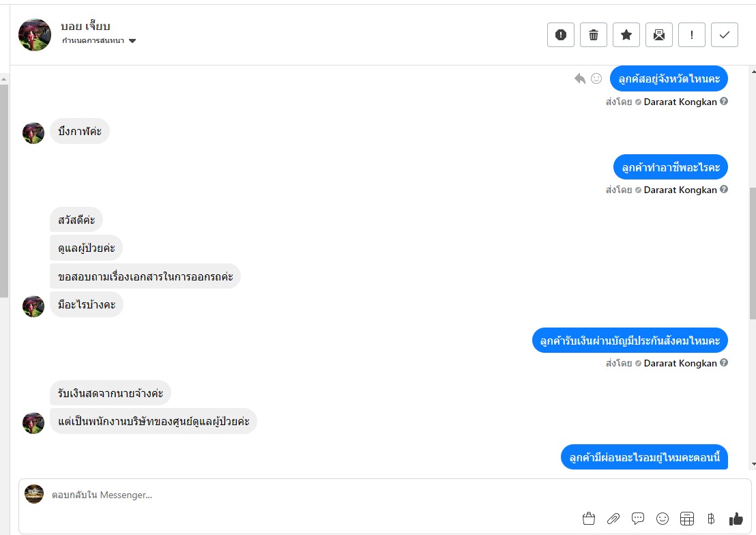
Task: Open the shopping bag icon in composer
Action: point(589,519)
